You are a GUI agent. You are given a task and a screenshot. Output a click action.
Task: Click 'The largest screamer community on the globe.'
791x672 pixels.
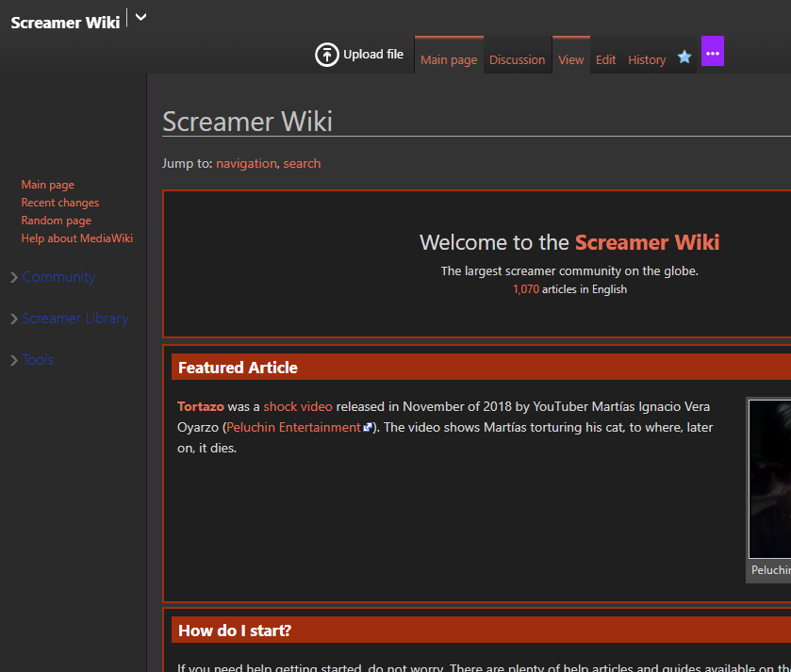pos(569,271)
